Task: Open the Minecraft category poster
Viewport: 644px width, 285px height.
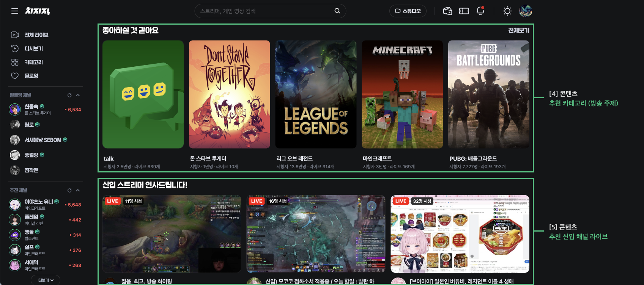Action: coord(402,94)
